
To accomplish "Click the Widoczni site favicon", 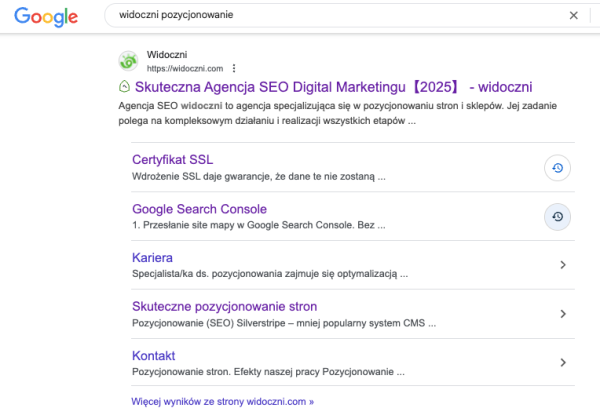I will pyautogui.click(x=128, y=61).
